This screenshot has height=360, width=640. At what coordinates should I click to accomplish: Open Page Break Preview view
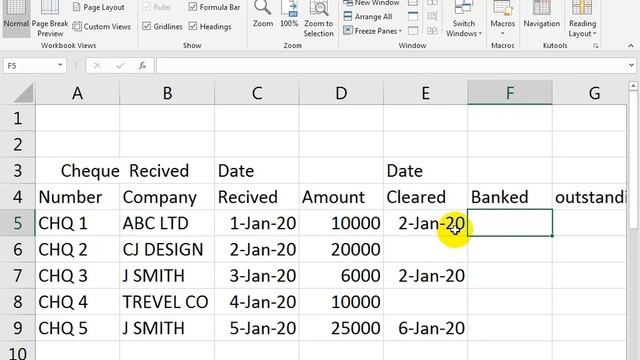tap(50, 18)
